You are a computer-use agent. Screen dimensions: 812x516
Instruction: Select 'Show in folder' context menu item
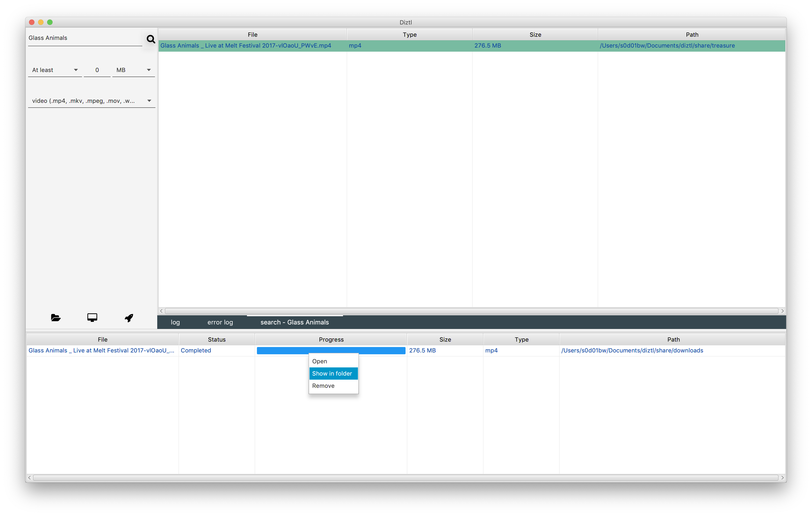(x=332, y=374)
